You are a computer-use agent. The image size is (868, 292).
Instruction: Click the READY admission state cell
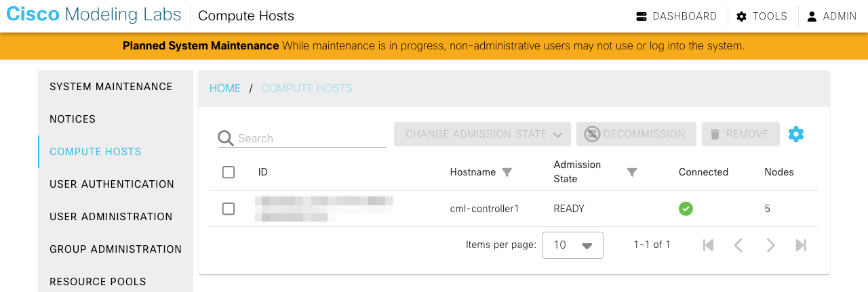click(569, 209)
